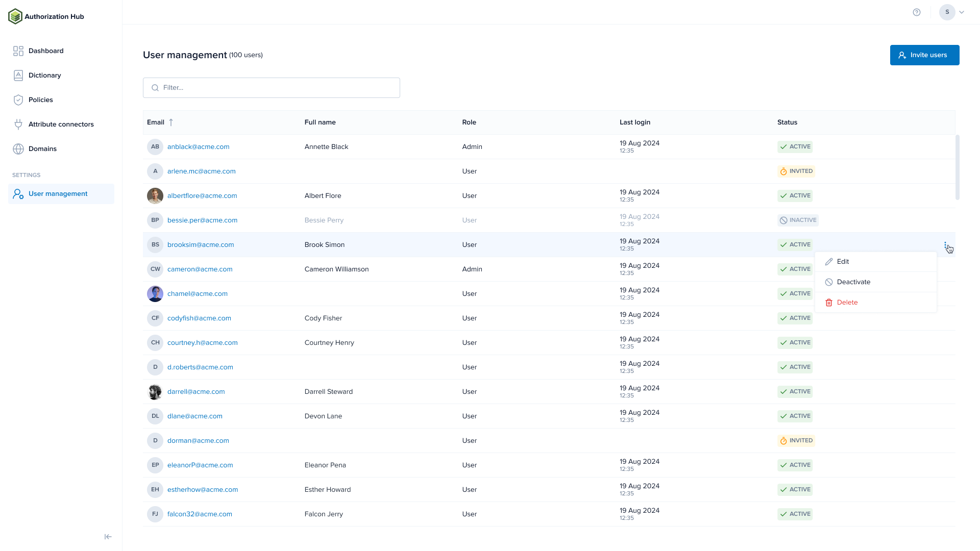Collapse the sidebar with arrow icon

pos(108,537)
